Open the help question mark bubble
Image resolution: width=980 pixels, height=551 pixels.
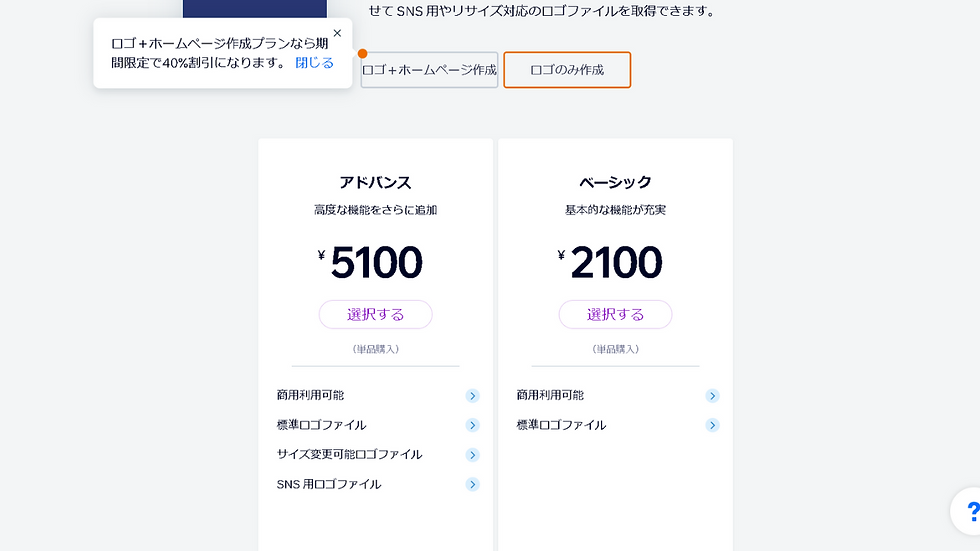tap(966, 512)
